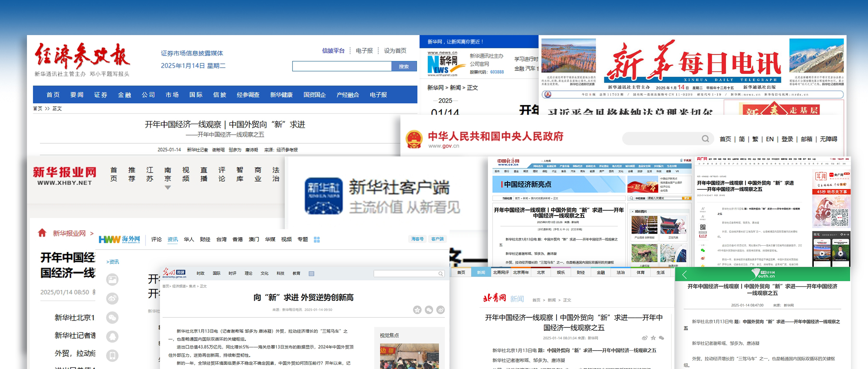Click the star favorite icon on 光明网 article
The height and width of the screenshot is (369, 868).
[x=417, y=310]
